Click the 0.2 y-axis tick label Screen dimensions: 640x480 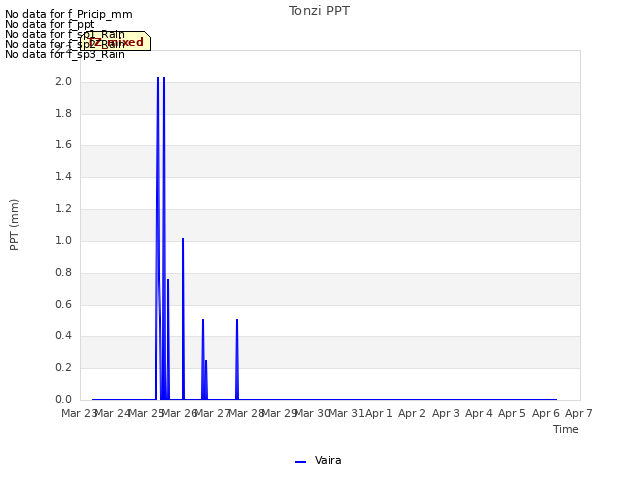click(x=64, y=368)
